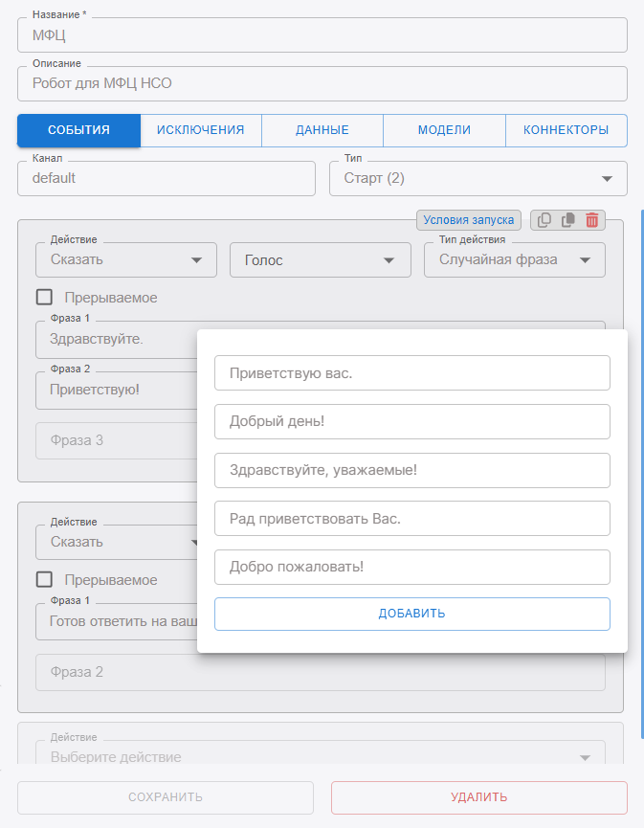Open the Данные tab
This screenshot has height=828, width=644.
[x=322, y=130]
